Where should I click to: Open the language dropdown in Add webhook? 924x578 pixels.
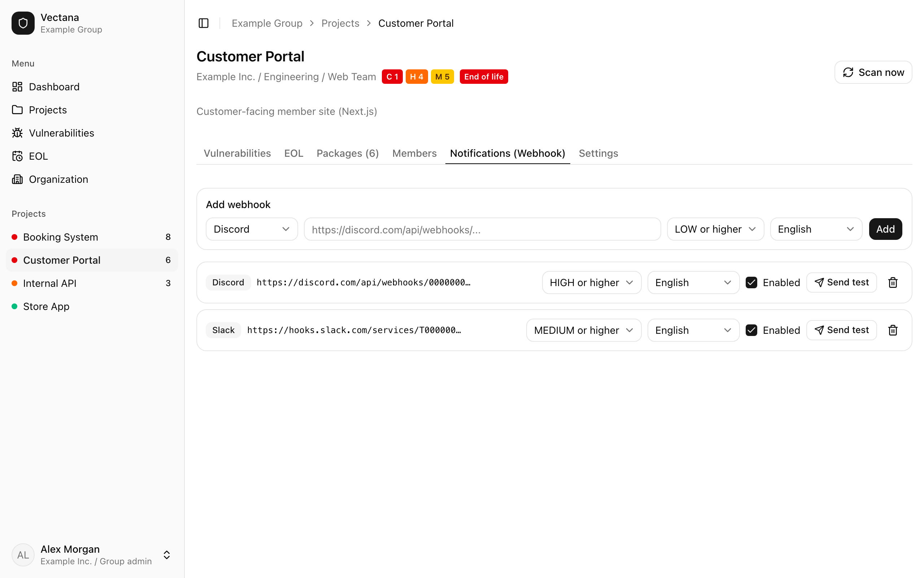pos(816,229)
